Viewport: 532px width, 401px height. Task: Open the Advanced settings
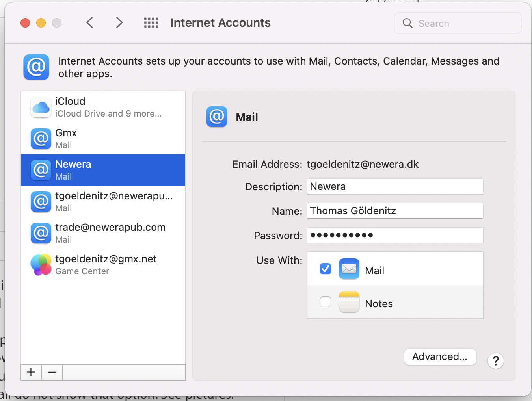click(x=440, y=356)
